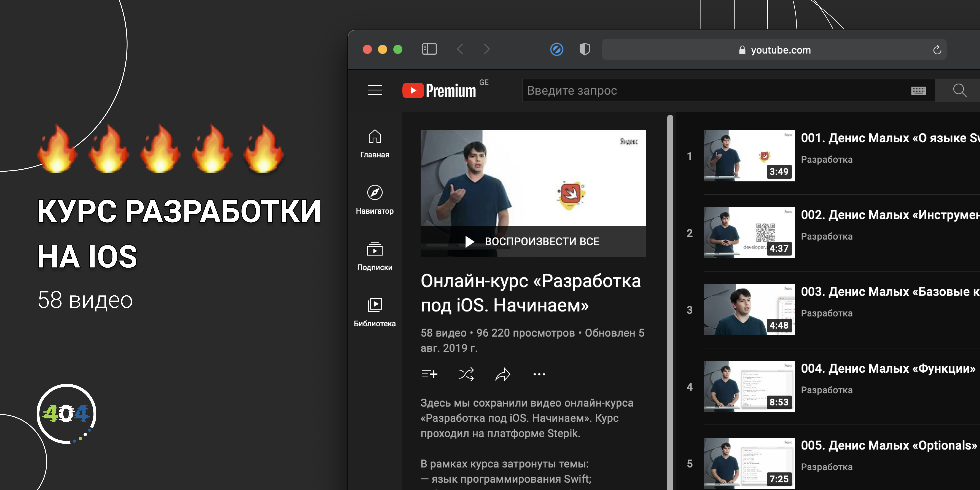This screenshot has width=980, height=490.
Task: Open Навигатор in the sidebar
Action: pyautogui.click(x=375, y=200)
